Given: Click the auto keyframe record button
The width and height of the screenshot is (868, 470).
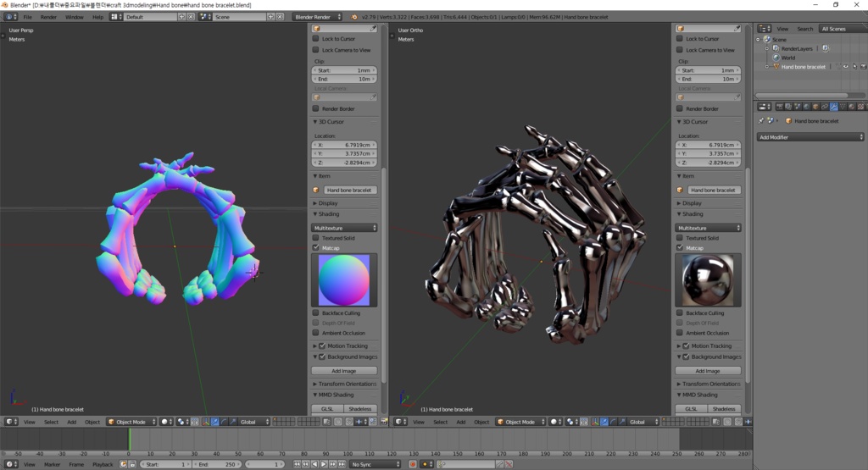Looking at the screenshot, I should tap(413, 464).
